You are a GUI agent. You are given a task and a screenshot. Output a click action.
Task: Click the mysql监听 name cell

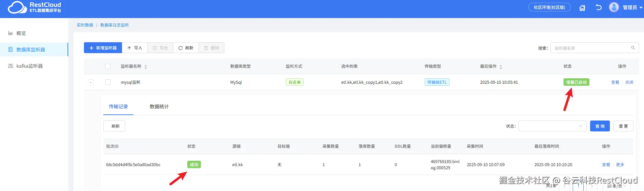click(x=131, y=82)
